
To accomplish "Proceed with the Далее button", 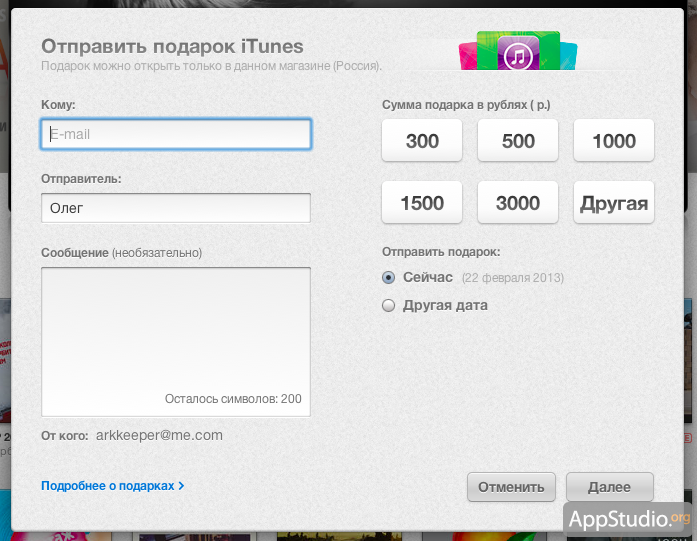I will (x=609, y=487).
